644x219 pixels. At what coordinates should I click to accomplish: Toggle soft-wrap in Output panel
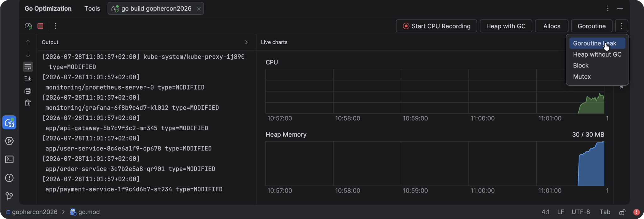point(28,67)
